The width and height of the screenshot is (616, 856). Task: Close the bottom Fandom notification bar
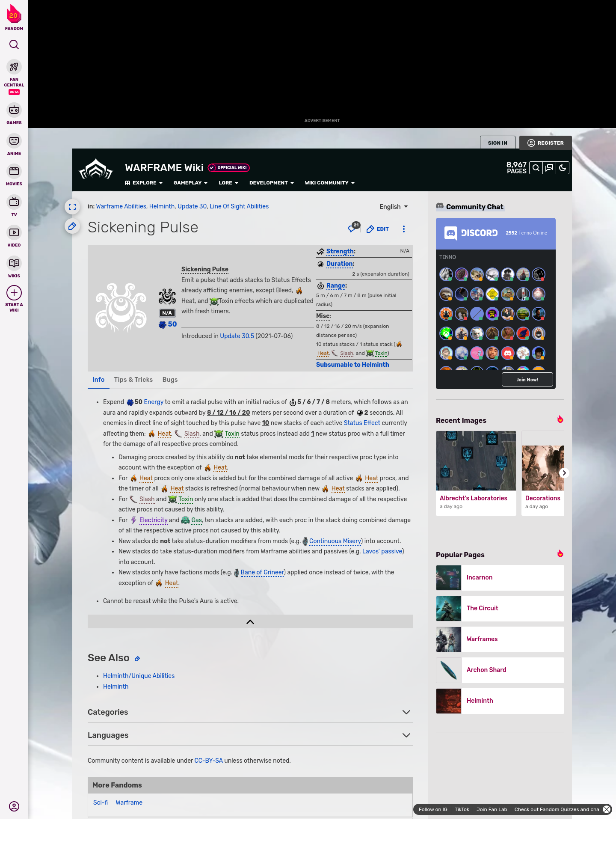607,809
